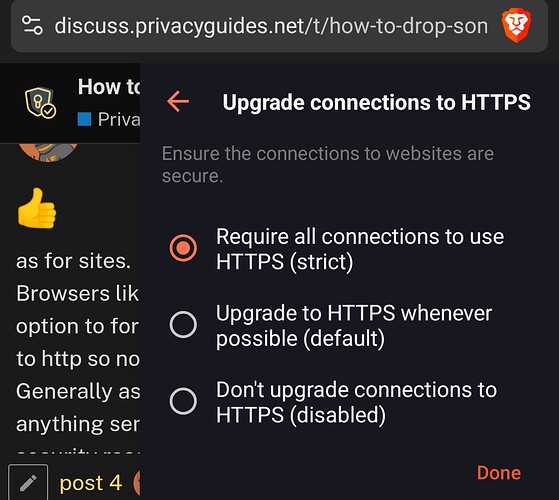Screen dimensions: 559x500
Task: Select Require all connections HTTPS strict radio
Action: [183, 248]
